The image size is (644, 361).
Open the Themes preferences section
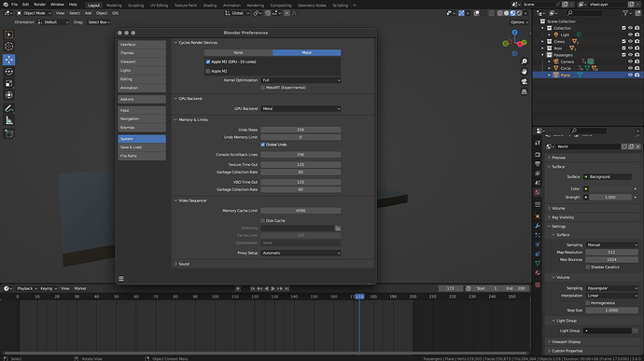click(x=142, y=53)
